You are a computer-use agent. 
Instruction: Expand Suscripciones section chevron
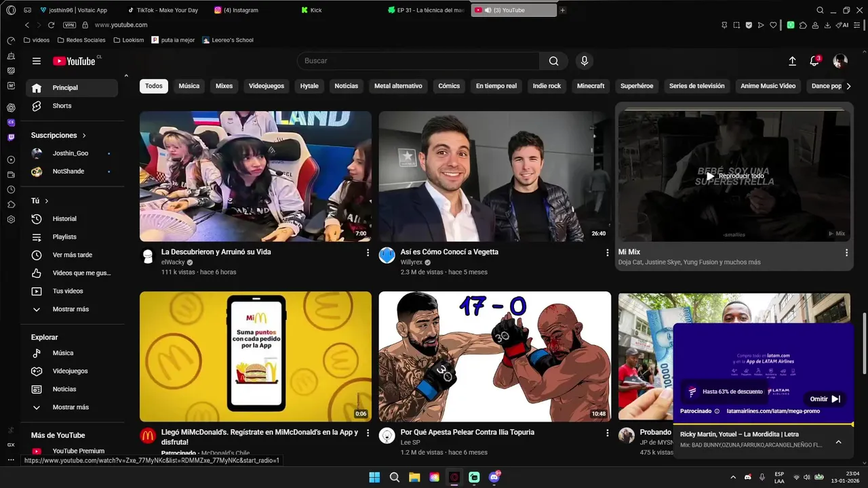(84, 136)
